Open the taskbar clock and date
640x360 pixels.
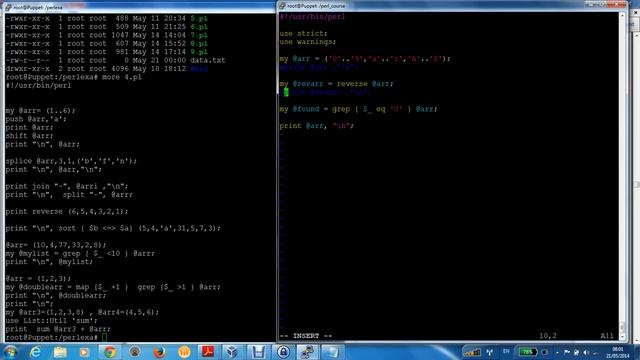pyautogui.click(x=618, y=352)
